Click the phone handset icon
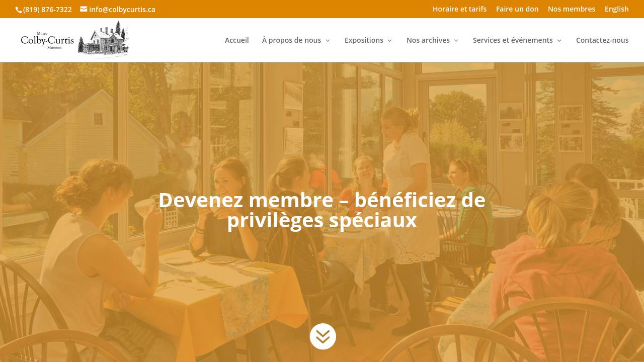This screenshot has width=644, height=362. click(x=19, y=10)
